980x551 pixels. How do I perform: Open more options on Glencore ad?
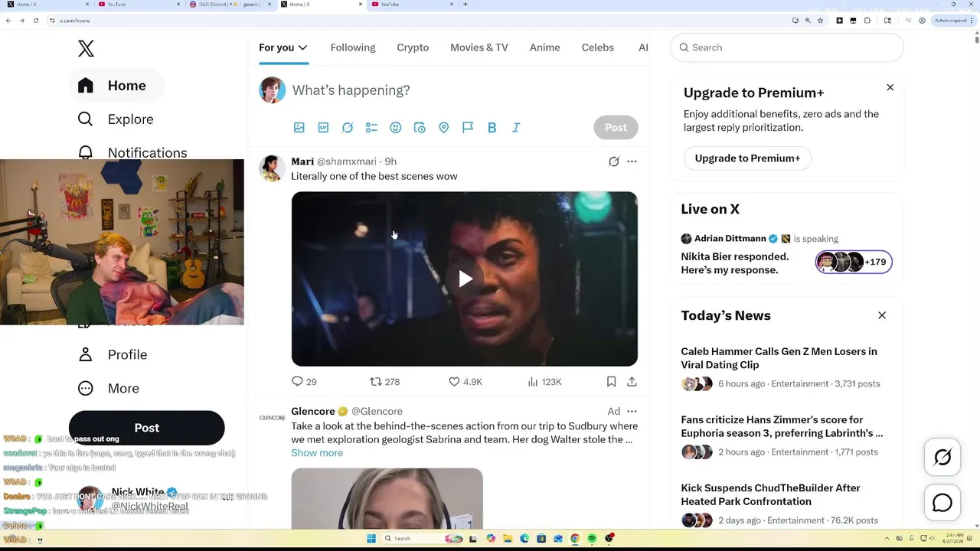point(632,411)
